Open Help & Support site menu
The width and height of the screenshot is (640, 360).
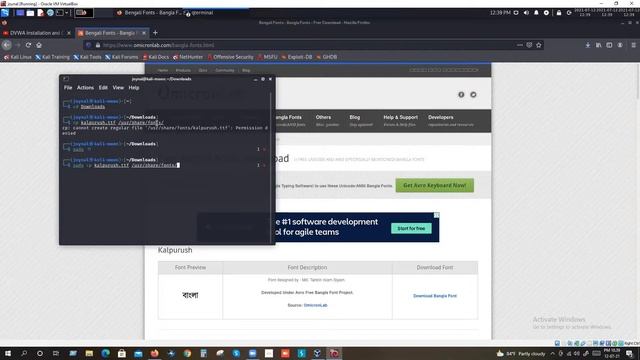point(400,120)
